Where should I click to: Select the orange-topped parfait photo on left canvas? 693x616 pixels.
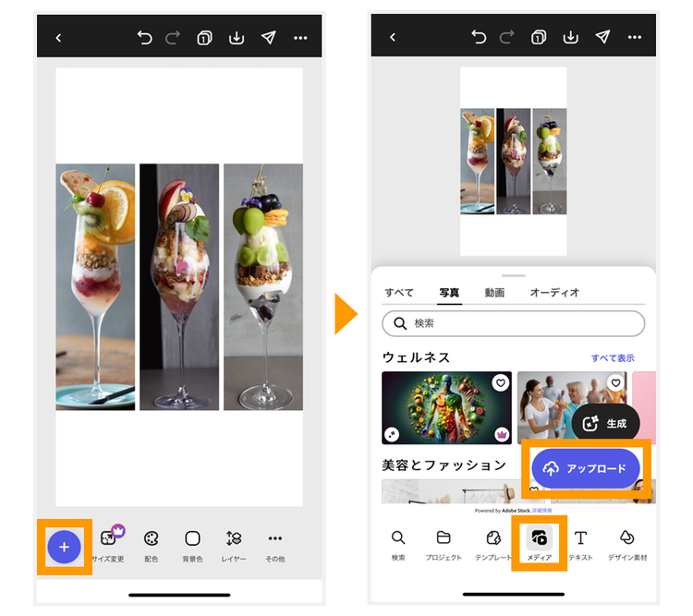95,287
